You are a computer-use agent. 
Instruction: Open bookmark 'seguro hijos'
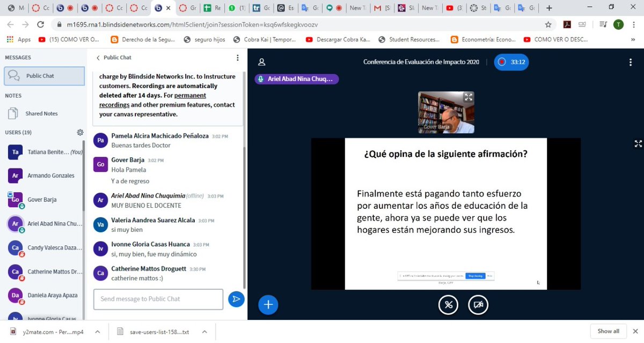point(206,40)
